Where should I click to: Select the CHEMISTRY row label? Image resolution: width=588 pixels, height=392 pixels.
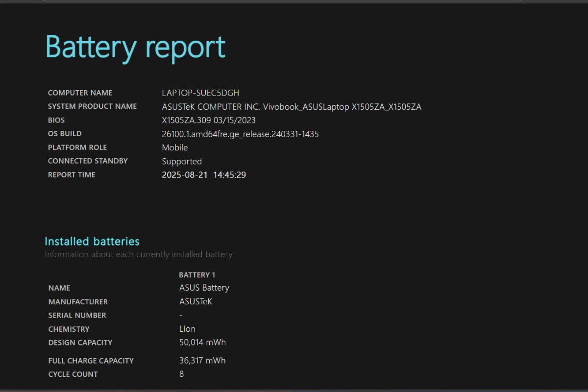point(69,329)
